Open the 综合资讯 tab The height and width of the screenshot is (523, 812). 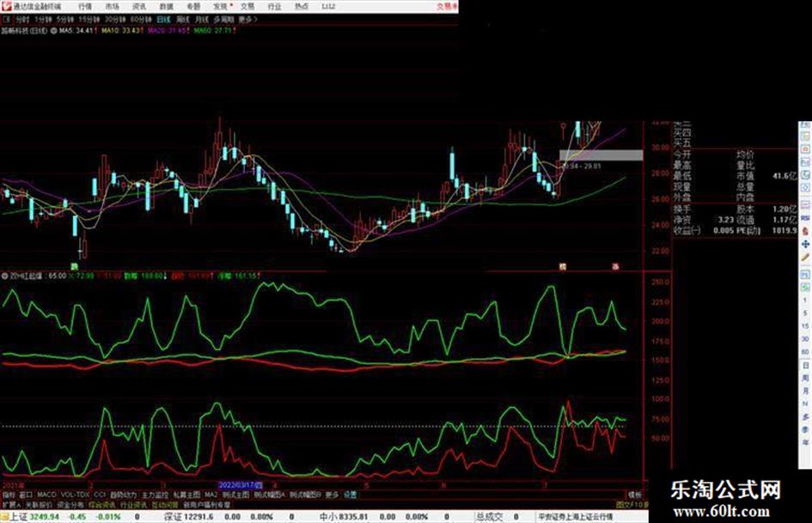(102, 504)
